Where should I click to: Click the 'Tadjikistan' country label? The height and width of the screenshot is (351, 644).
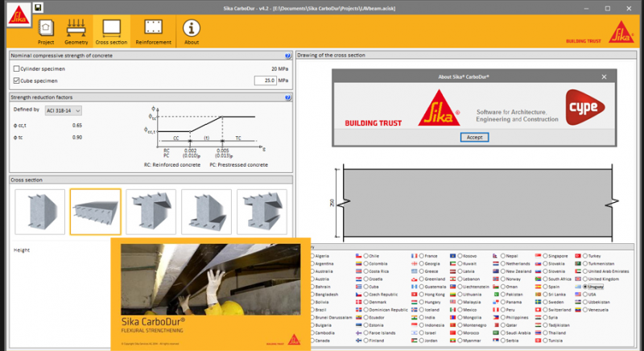pyautogui.click(x=559, y=325)
